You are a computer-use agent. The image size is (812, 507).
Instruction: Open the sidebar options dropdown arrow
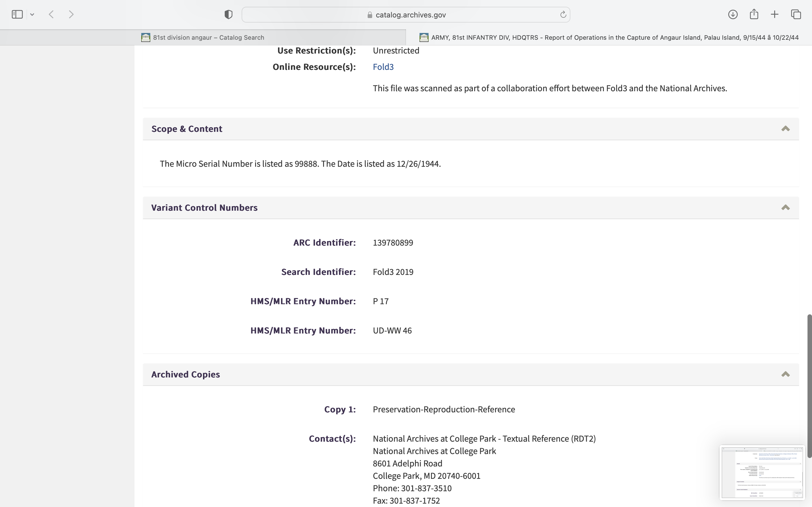click(32, 14)
